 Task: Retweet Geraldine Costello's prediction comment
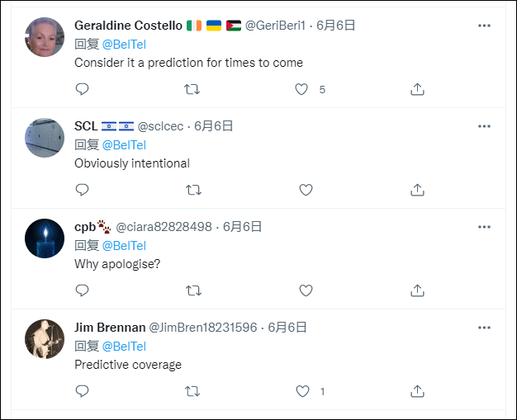click(x=193, y=89)
